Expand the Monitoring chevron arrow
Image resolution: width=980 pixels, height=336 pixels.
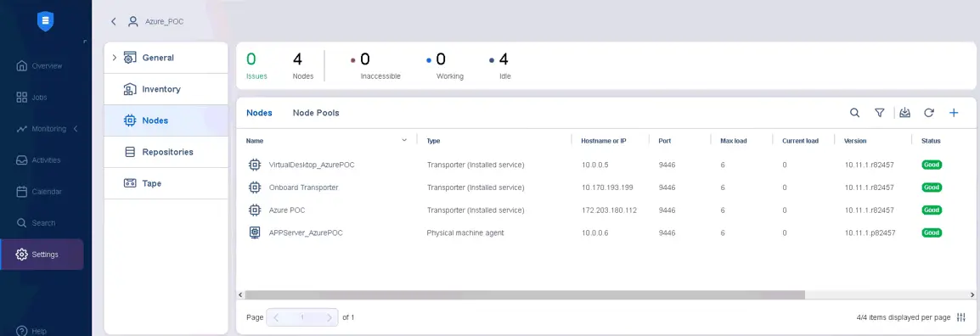tap(76, 129)
